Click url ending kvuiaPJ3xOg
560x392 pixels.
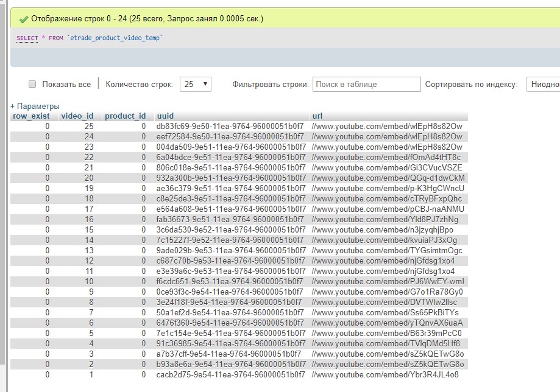(x=385, y=240)
